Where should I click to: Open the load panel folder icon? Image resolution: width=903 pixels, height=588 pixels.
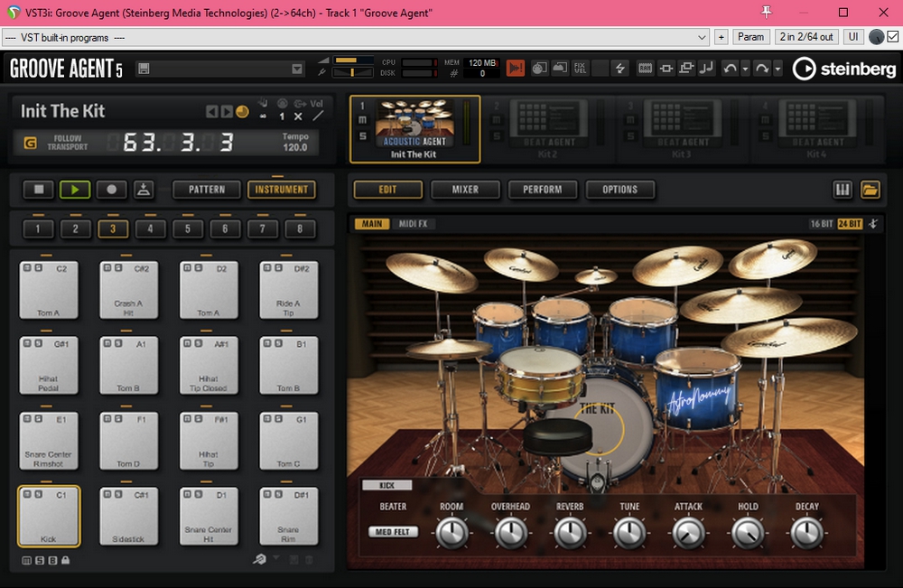point(870,190)
